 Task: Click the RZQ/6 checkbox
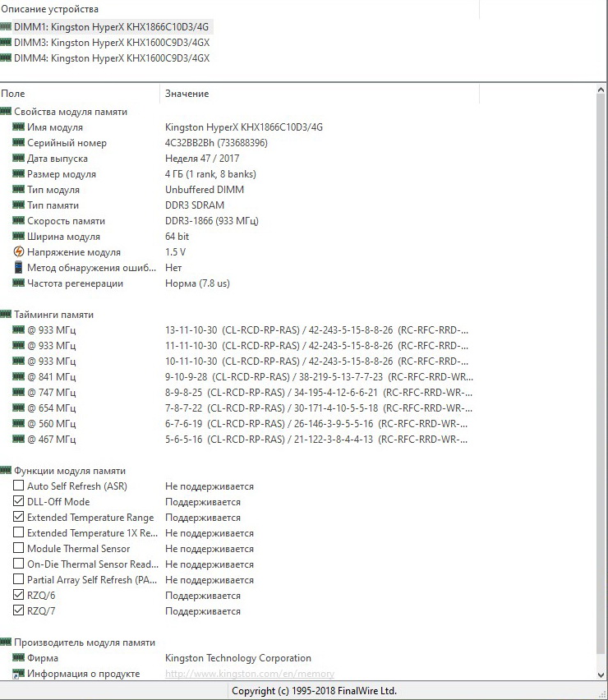pyautogui.click(x=18, y=595)
